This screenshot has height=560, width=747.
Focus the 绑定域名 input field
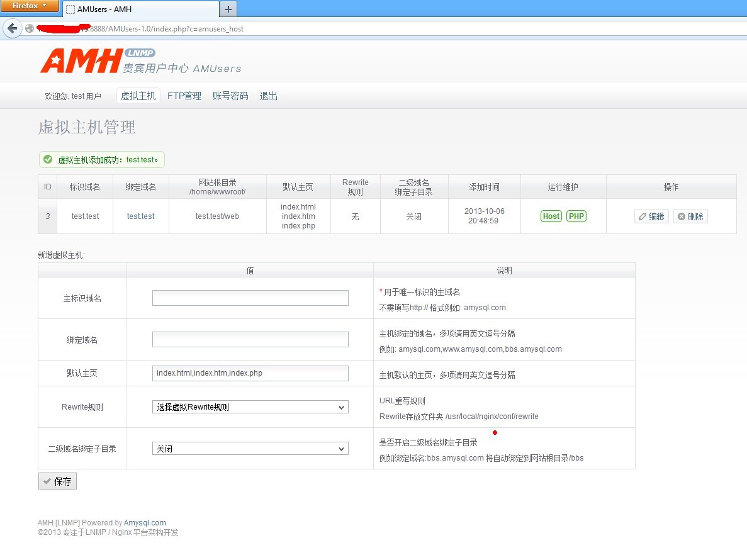coord(250,340)
